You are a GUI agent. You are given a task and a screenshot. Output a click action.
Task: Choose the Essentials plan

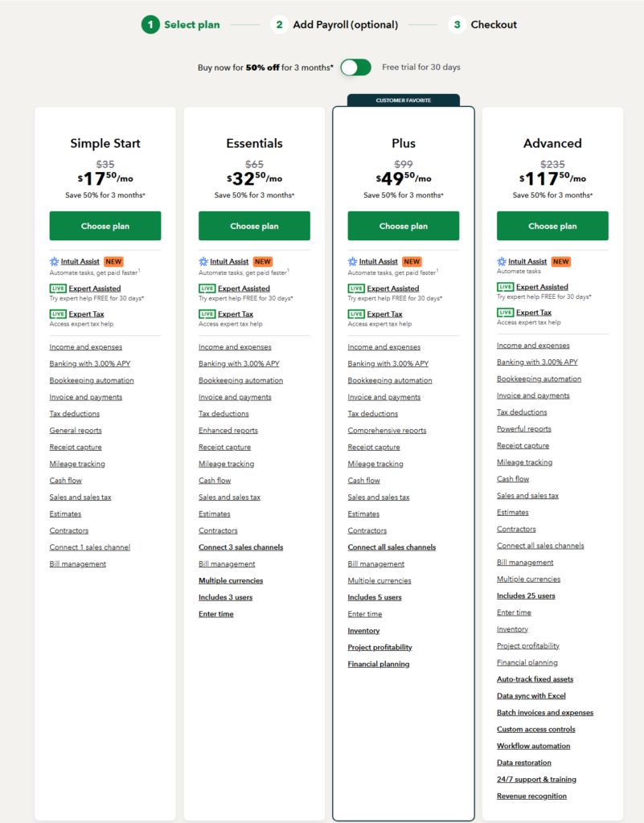tap(254, 226)
